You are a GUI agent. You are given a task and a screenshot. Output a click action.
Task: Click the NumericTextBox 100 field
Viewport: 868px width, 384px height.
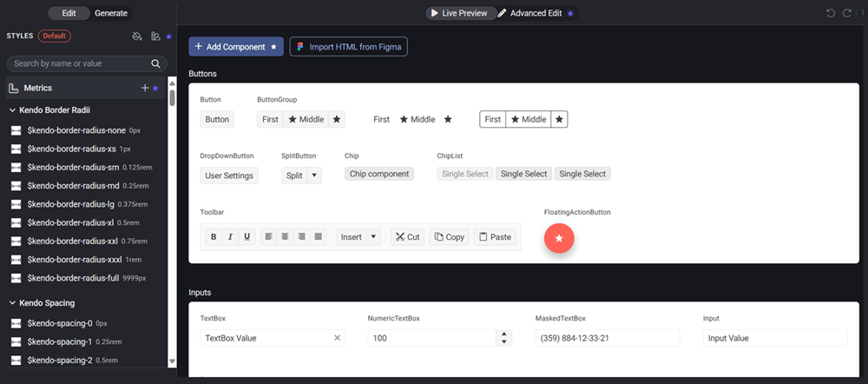[431, 338]
